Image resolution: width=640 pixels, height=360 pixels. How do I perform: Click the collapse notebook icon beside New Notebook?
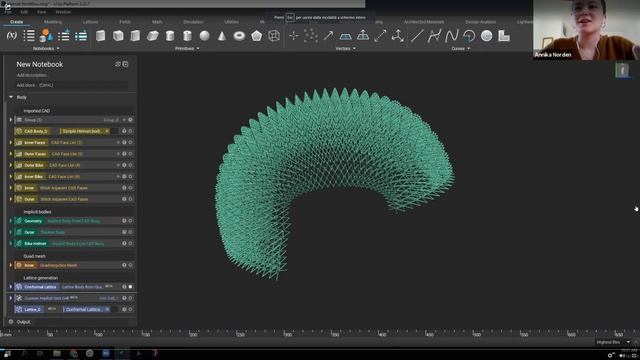tap(125, 64)
